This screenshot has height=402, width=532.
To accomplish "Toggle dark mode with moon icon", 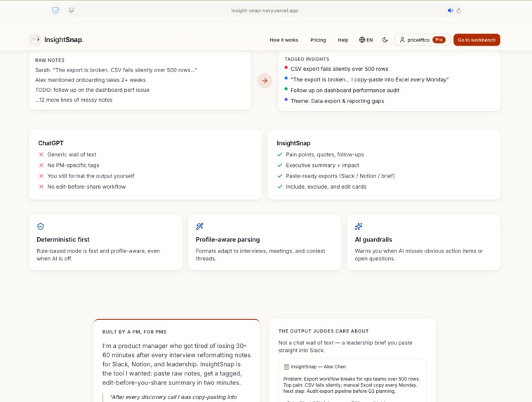I will (x=385, y=40).
